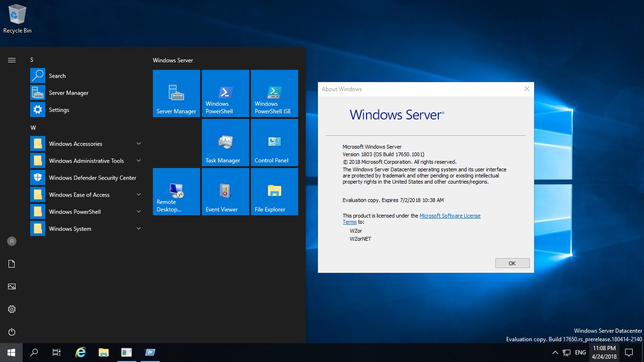
Task: Open the Microsoft Software License Terms link
Action: click(450, 216)
